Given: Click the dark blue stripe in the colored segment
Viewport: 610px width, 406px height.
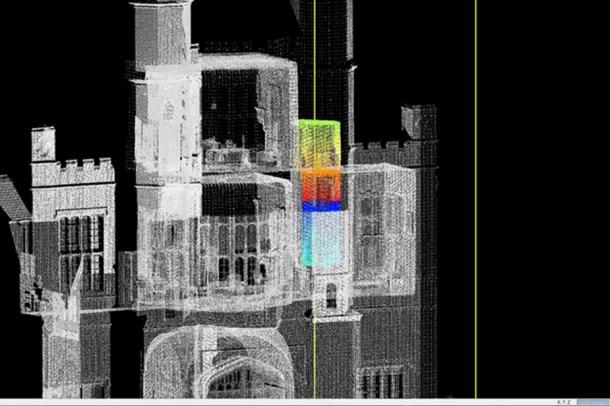Looking at the screenshot, I should (321, 207).
